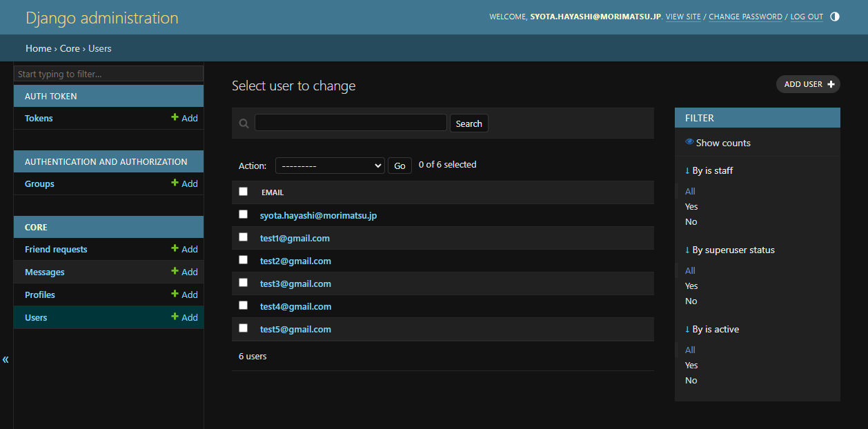Viewport: 868px width, 429px height.
Task: Click the Go button
Action: pyautogui.click(x=400, y=166)
